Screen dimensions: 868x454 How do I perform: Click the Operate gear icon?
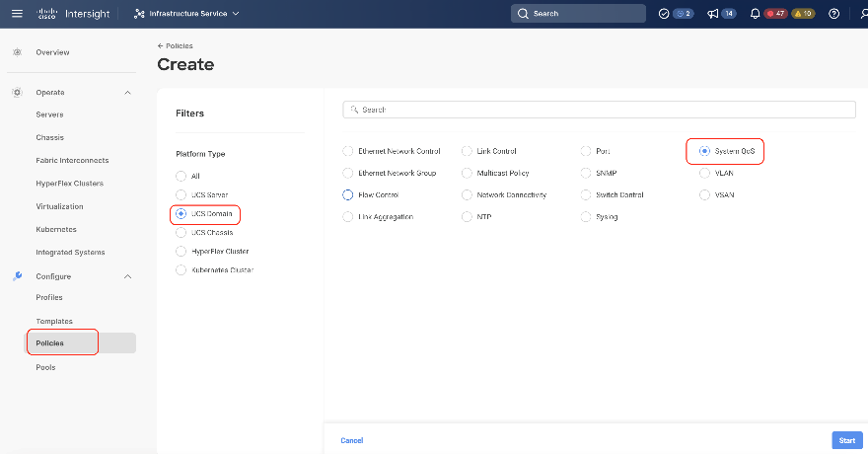tap(17, 93)
